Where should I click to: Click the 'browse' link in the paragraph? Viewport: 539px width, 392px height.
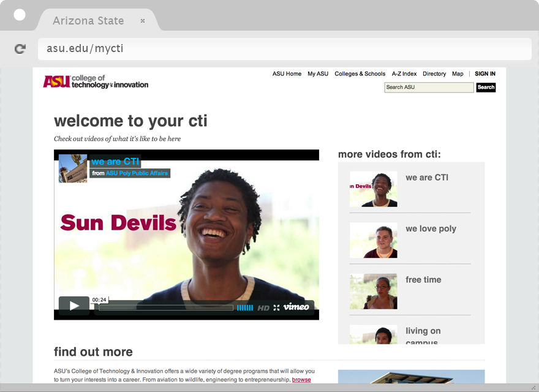(301, 380)
